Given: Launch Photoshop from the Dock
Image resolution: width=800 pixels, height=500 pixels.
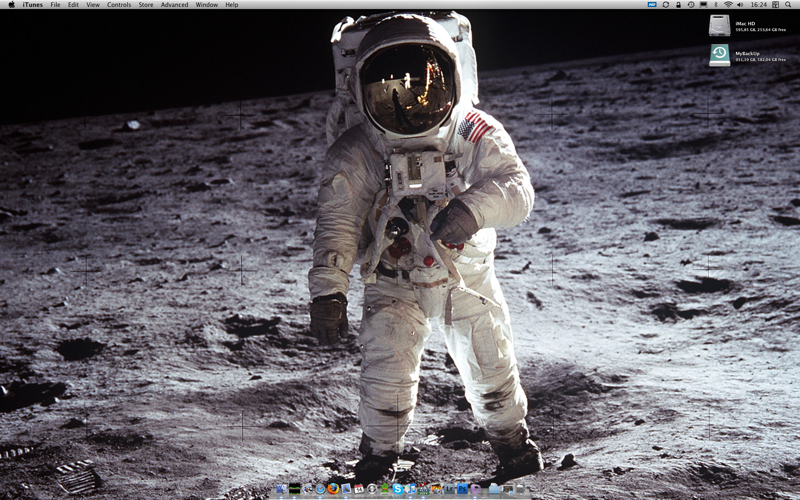Looking at the screenshot, I should point(462,489).
